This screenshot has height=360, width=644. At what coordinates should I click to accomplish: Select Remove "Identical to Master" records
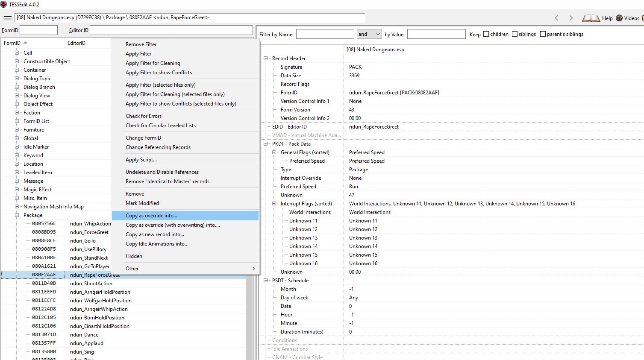185,181
